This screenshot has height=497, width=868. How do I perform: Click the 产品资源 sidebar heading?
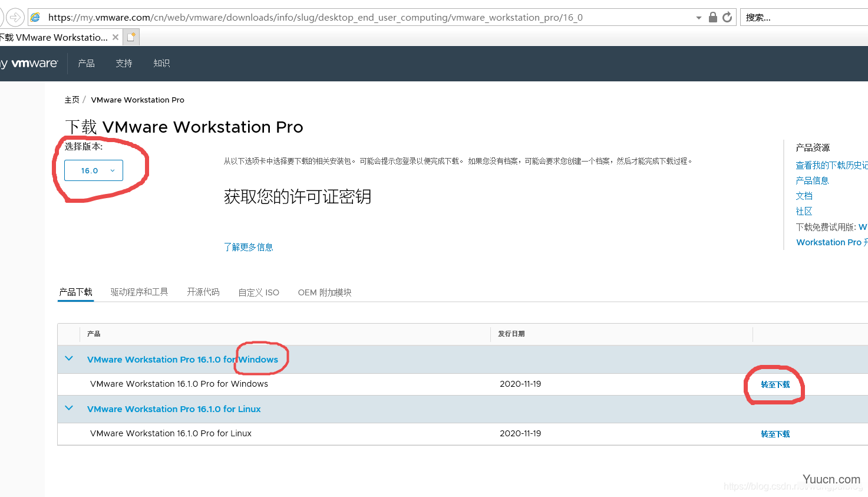(813, 147)
